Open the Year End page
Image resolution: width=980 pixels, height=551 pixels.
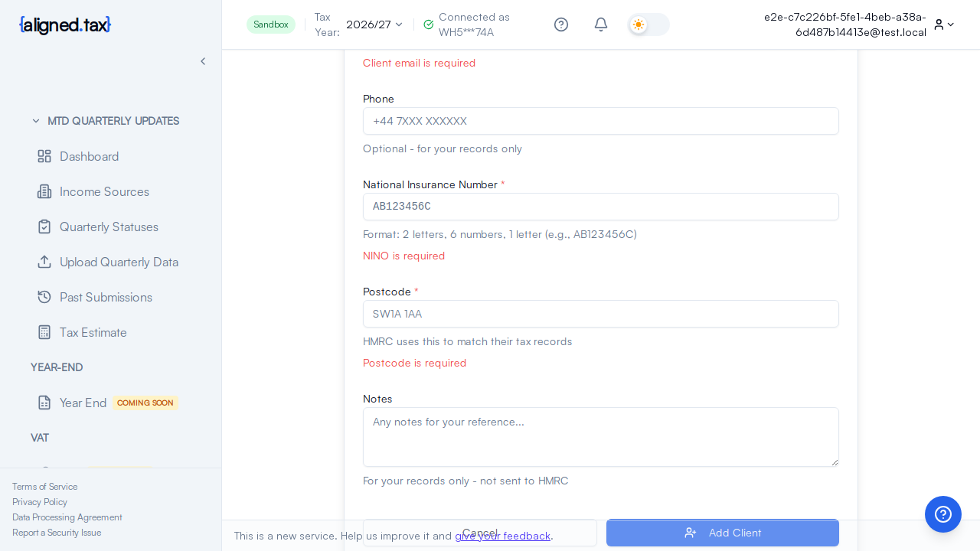83,403
